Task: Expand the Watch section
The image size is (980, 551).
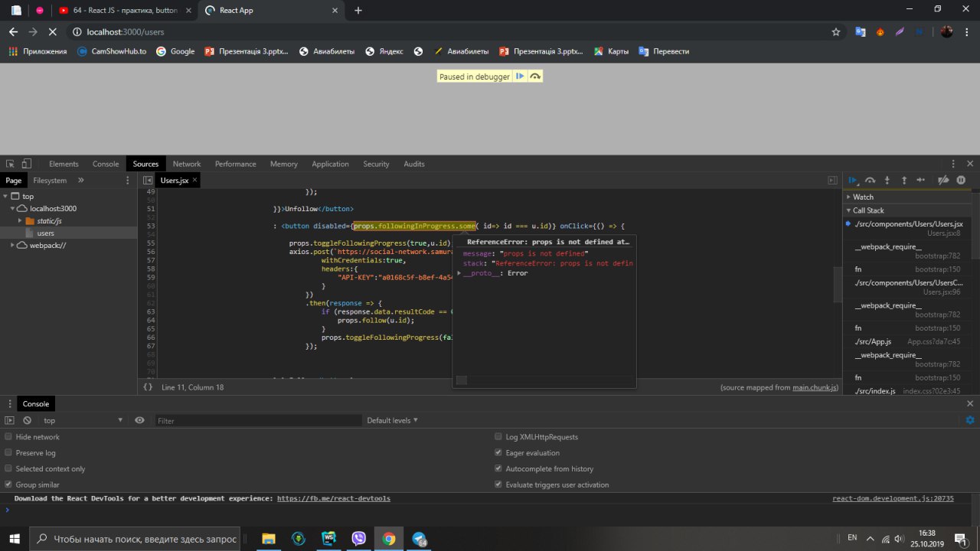Action: (863, 197)
